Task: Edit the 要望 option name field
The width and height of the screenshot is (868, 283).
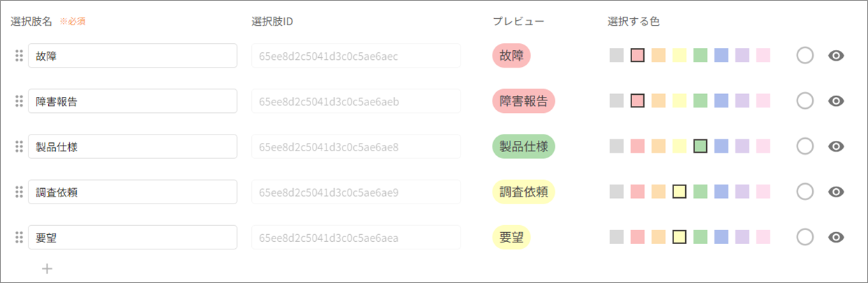Action: [133, 237]
